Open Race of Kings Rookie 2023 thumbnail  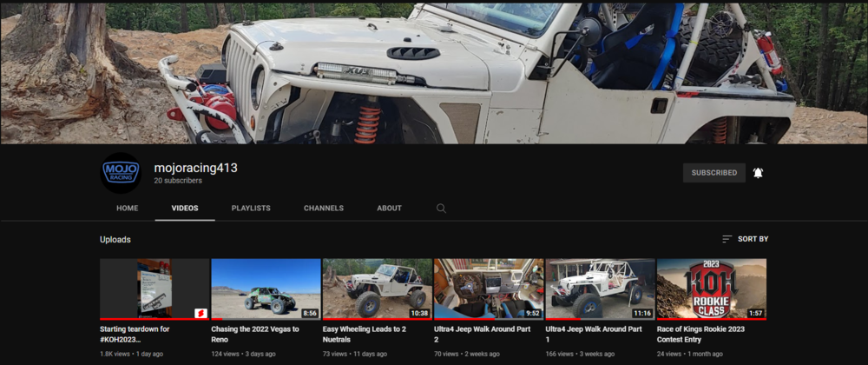pos(712,289)
